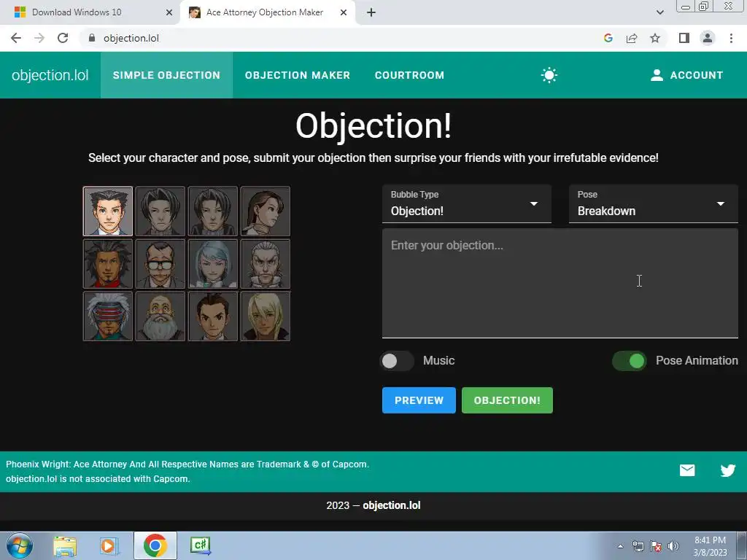This screenshot has height=560, width=747.
Task: Reload the page in Chrome
Action: coord(63,38)
